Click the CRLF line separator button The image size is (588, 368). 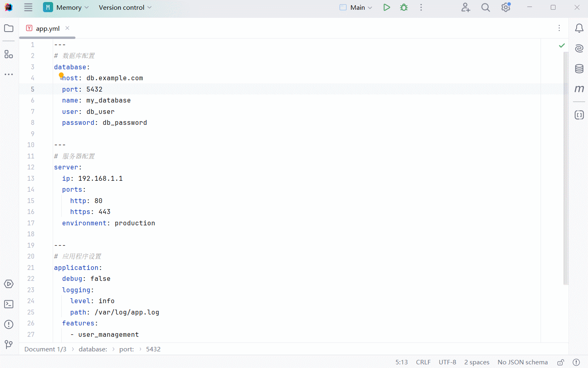(x=423, y=362)
